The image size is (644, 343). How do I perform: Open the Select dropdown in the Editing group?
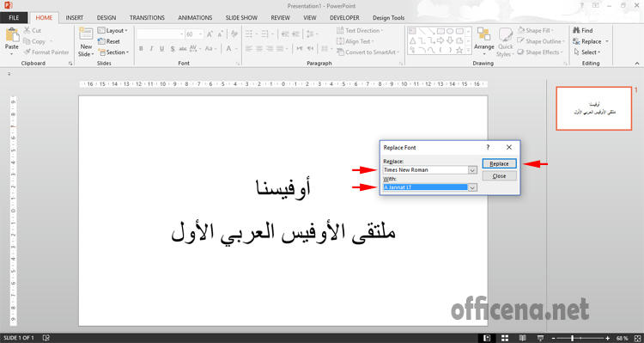(x=587, y=52)
